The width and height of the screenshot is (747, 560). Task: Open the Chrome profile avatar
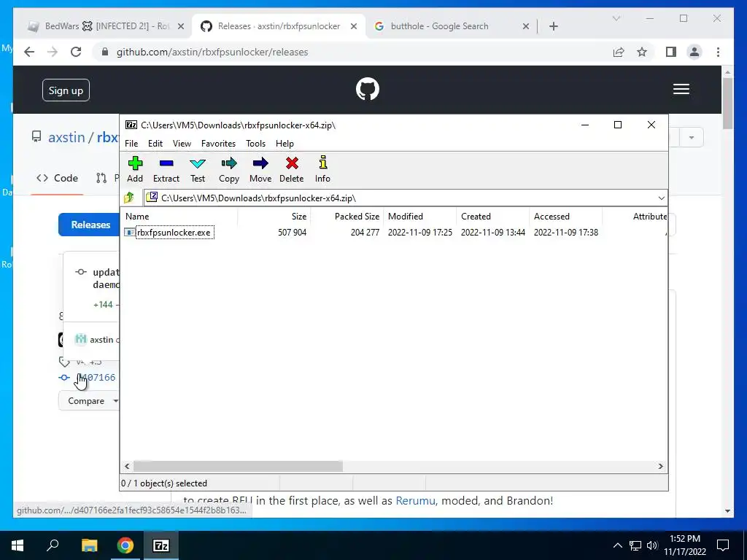pos(694,52)
